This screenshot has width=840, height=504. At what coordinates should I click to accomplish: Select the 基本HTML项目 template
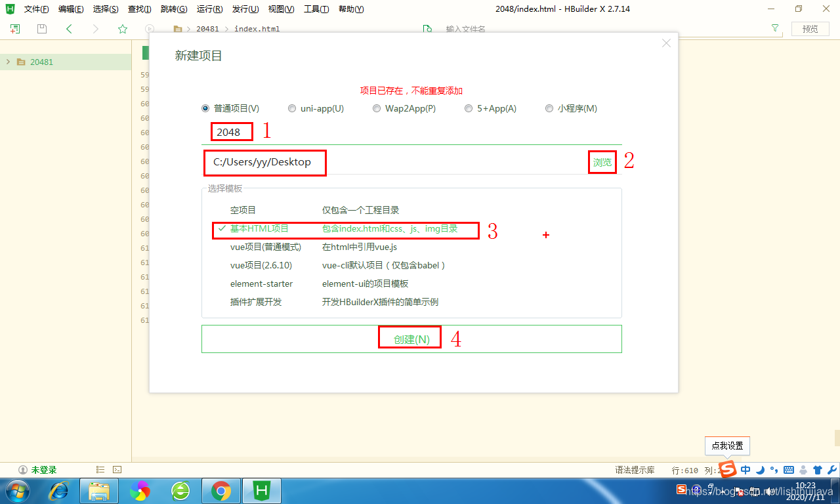pos(411,228)
